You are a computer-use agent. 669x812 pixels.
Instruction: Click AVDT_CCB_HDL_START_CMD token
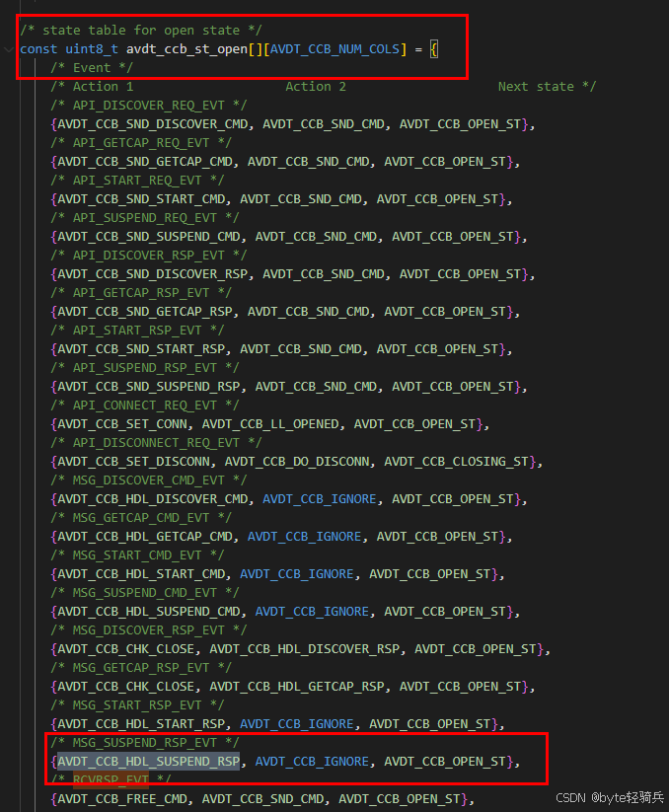tap(141, 574)
